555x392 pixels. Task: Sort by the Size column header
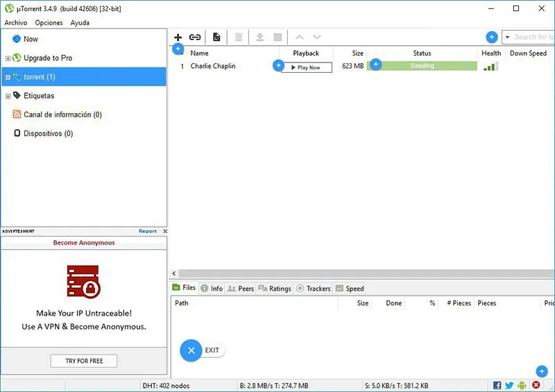pos(357,53)
